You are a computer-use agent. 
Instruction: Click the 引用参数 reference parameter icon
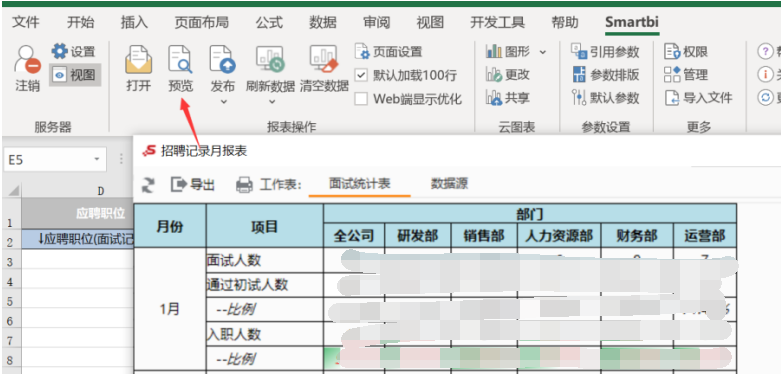(580, 51)
